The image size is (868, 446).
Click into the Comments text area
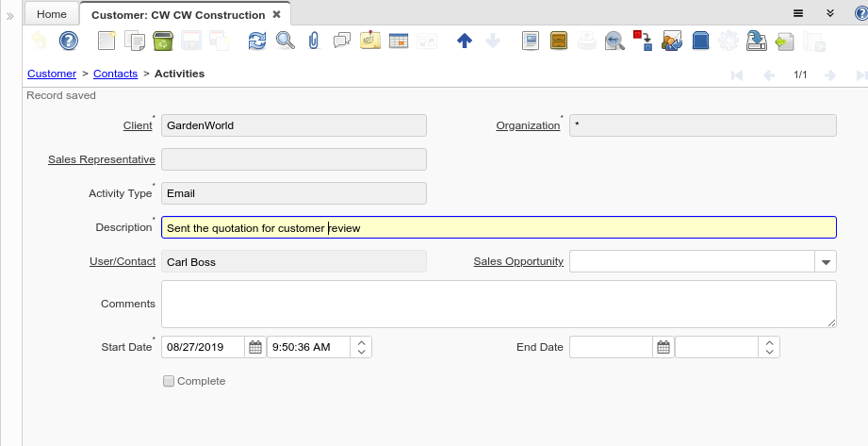coord(499,304)
